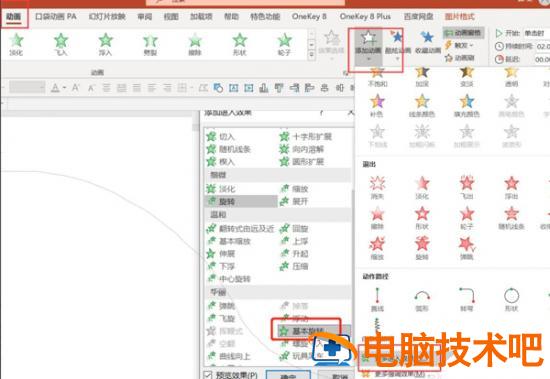Activate the 动画刷 animation painter
The height and width of the screenshot is (379, 550).
[460, 58]
